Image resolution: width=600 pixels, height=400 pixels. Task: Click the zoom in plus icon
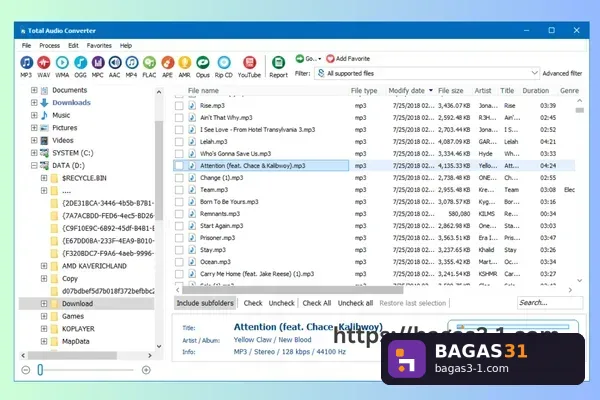[x=146, y=370]
